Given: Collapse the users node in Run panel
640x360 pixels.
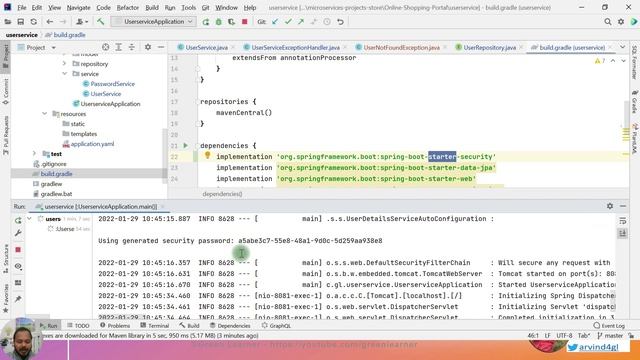Looking at the screenshot, I should click(x=29, y=219).
